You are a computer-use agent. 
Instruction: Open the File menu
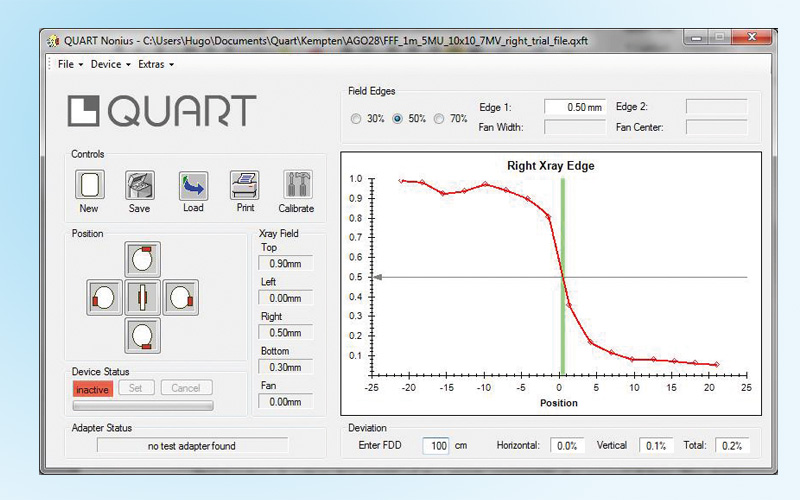click(x=70, y=64)
